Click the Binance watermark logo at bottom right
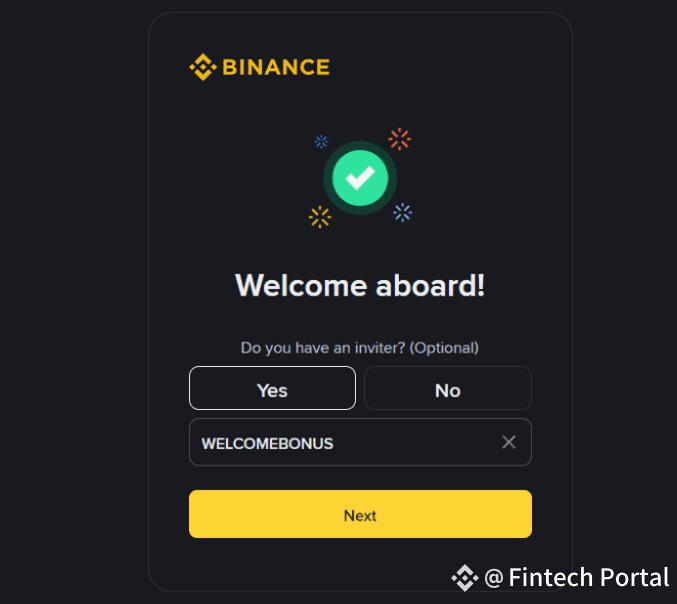Image resolution: width=677 pixels, height=604 pixels. pos(464,577)
